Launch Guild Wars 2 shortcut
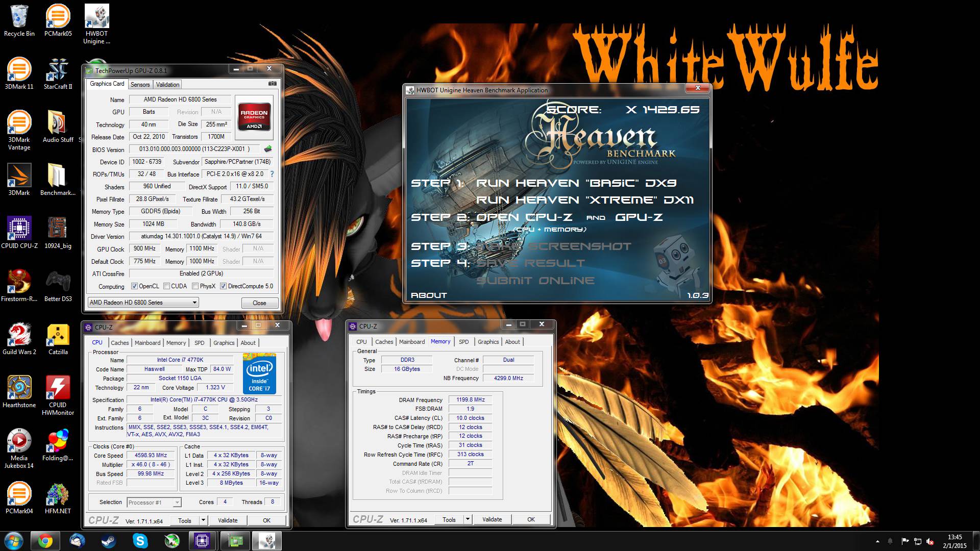 (19, 339)
